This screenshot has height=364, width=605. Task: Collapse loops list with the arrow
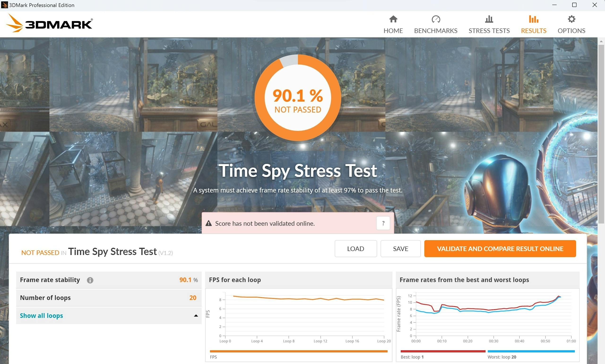coord(196,316)
